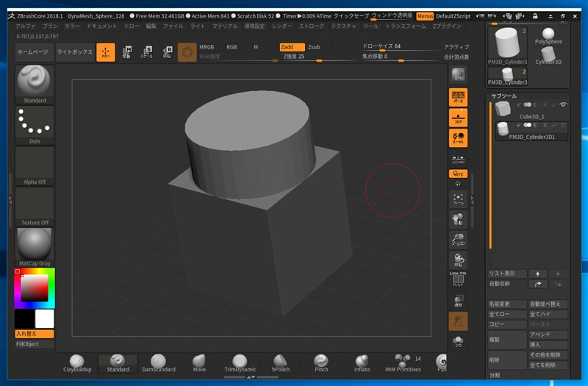Viewport: 588px width, 386px height.
Task: Pick the IMM Primitives brush
Action: [403, 363]
